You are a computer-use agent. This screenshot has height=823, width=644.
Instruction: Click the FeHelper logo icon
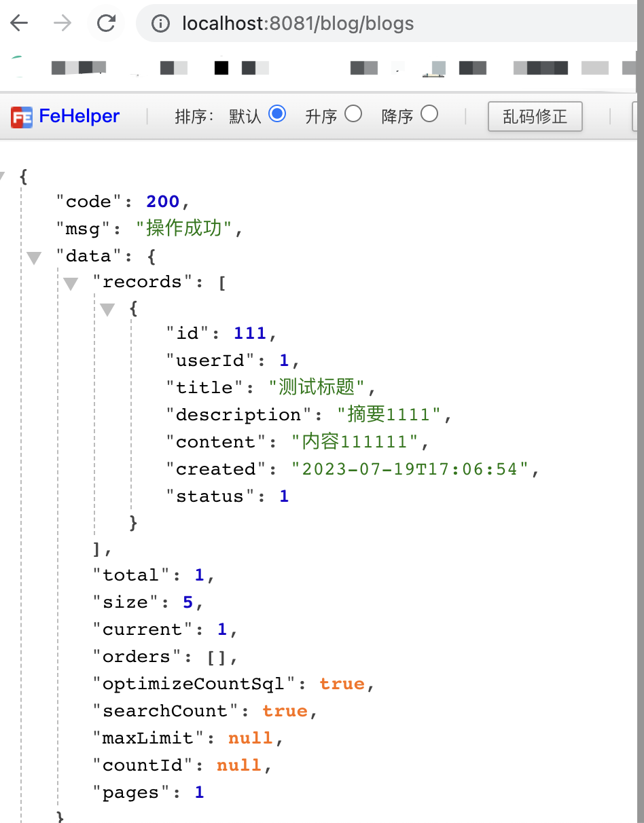coord(22,117)
